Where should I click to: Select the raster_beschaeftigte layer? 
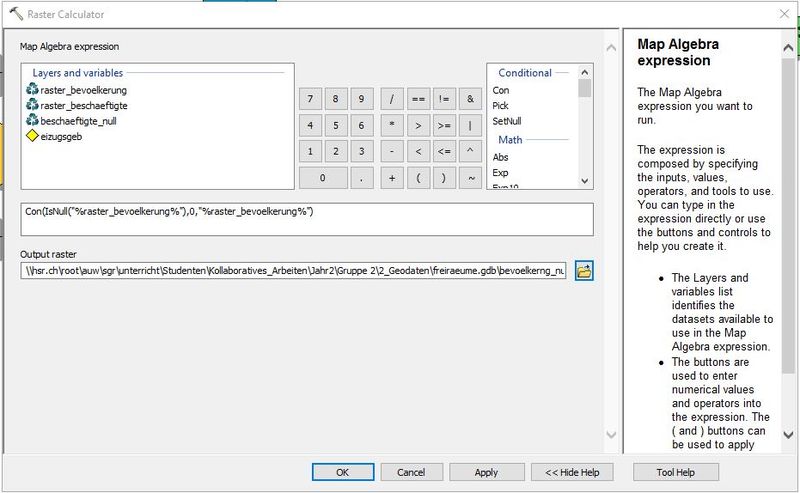click(83, 105)
